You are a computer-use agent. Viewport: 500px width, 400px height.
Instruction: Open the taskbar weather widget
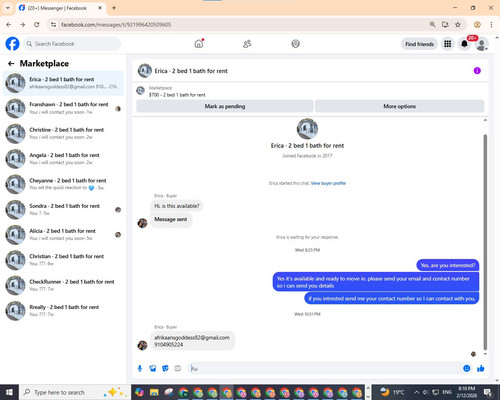pos(392,392)
